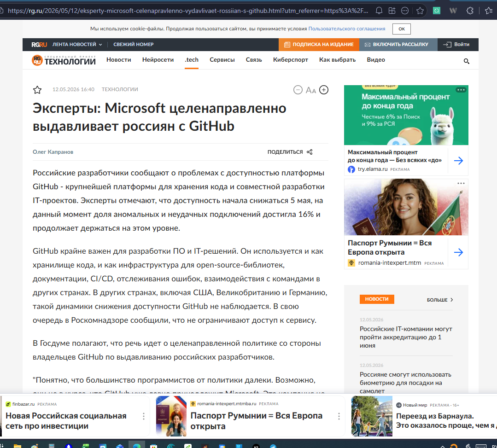Open the favorites list star icon
This screenshot has height=448, width=497.
tap(488, 11)
